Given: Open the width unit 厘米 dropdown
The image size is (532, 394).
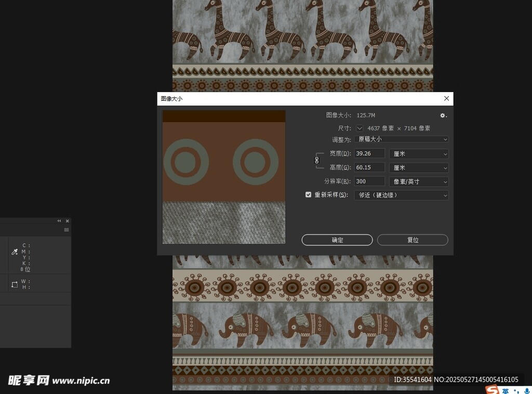Looking at the screenshot, I should point(419,154).
